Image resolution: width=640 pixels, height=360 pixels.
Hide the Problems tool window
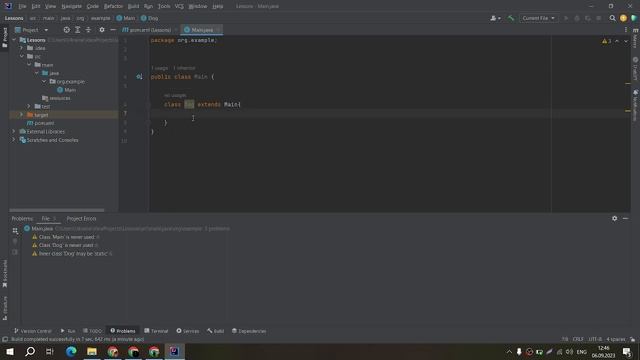coord(625,218)
